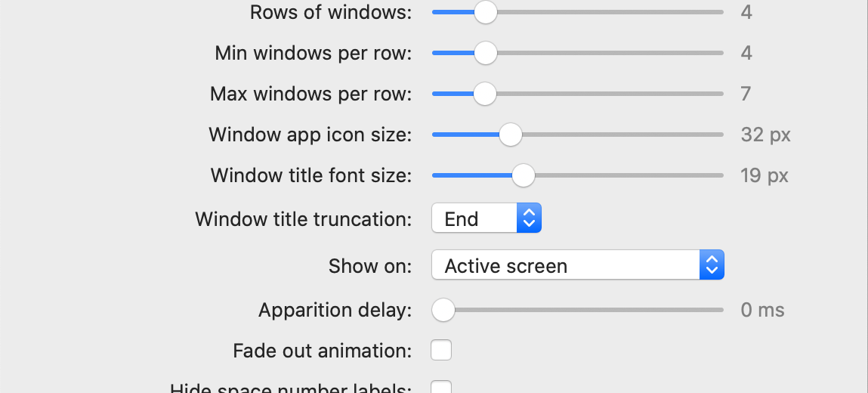Click the Max windows per row slider handle

pos(484,94)
